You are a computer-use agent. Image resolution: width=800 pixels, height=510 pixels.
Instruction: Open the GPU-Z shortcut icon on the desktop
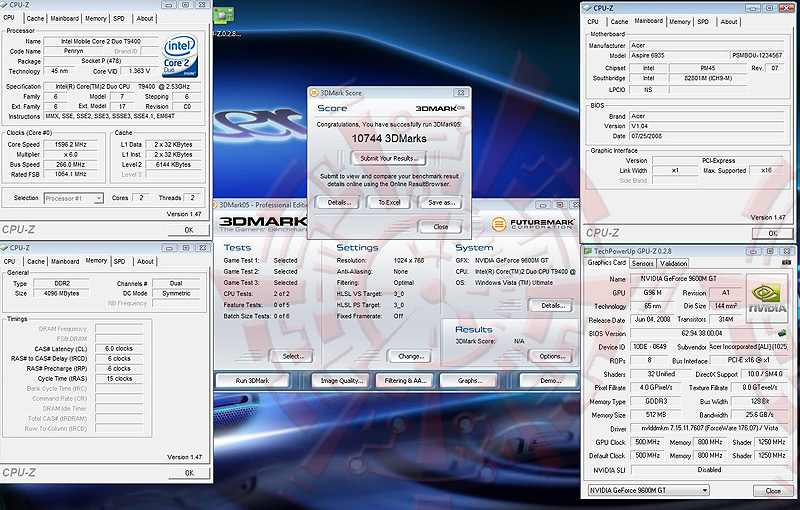[223, 15]
